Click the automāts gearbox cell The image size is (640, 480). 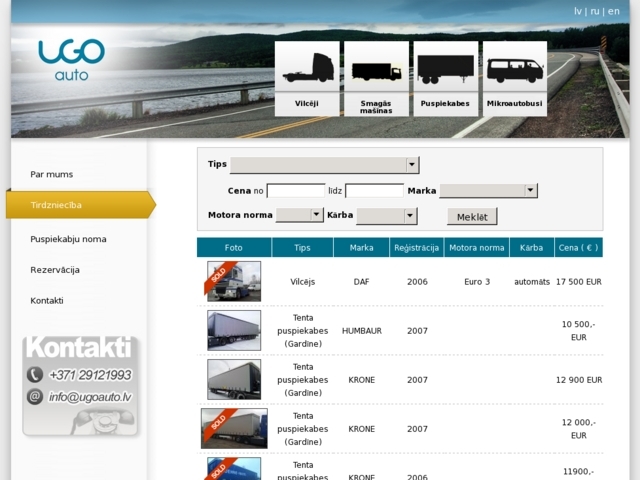[532, 282]
